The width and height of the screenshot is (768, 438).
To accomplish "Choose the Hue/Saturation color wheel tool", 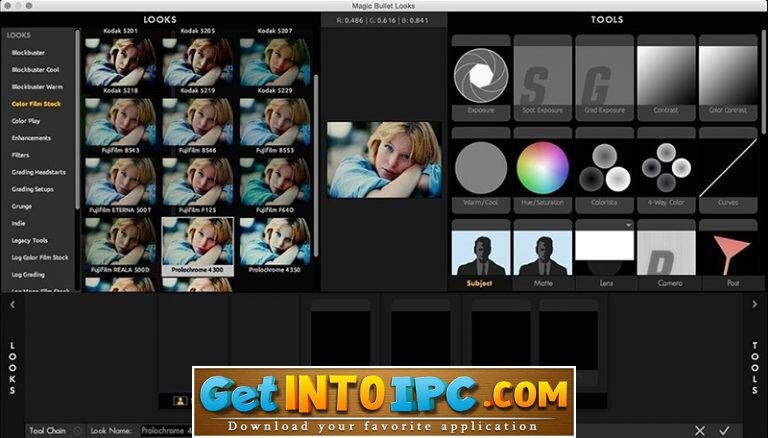I will [542, 168].
